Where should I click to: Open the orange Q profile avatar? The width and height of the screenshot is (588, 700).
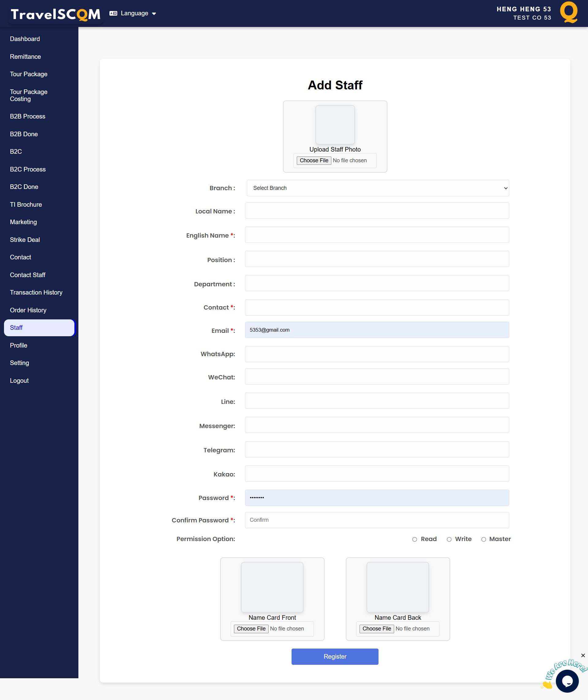(x=569, y=12)
